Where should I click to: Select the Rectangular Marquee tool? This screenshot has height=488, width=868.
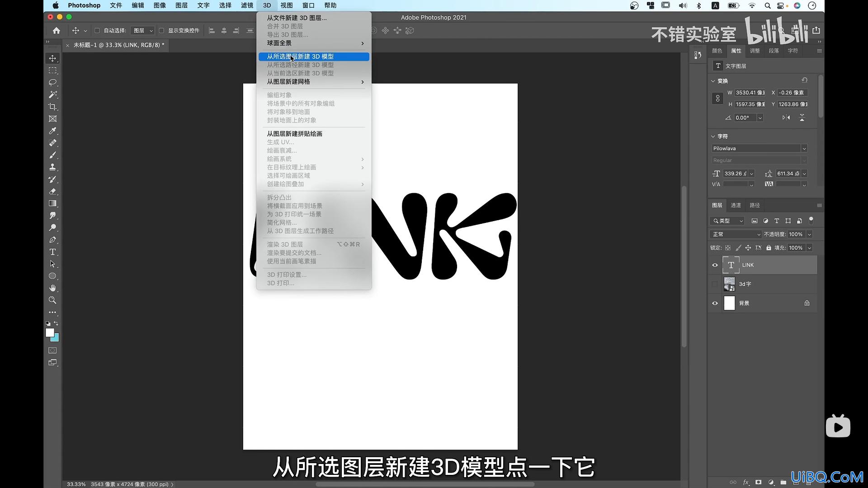[52, 71]
